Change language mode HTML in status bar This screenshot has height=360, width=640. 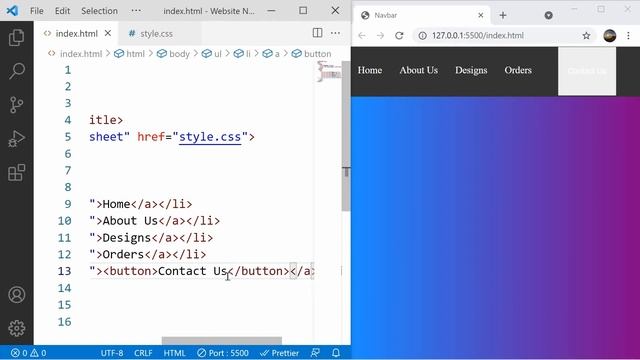point(174,353)
